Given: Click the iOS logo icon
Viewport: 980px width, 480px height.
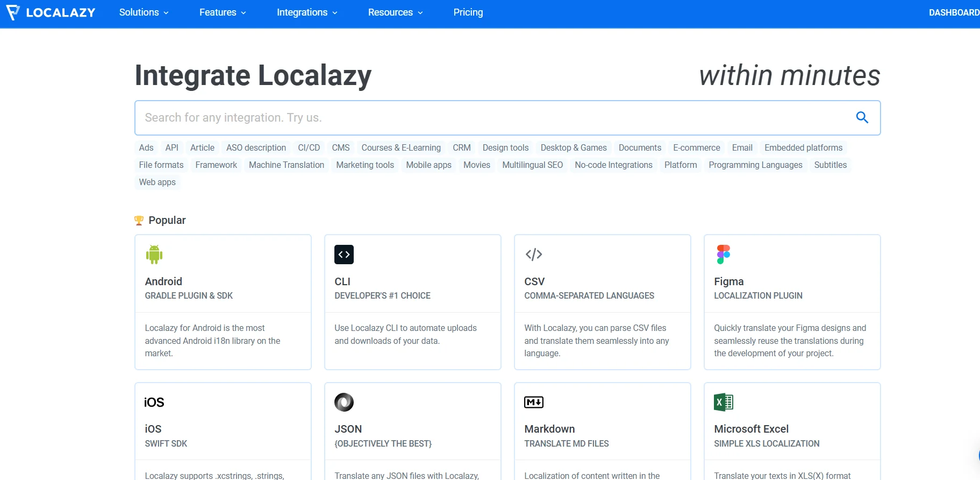Looking at the screenshot, I should 154,402.
